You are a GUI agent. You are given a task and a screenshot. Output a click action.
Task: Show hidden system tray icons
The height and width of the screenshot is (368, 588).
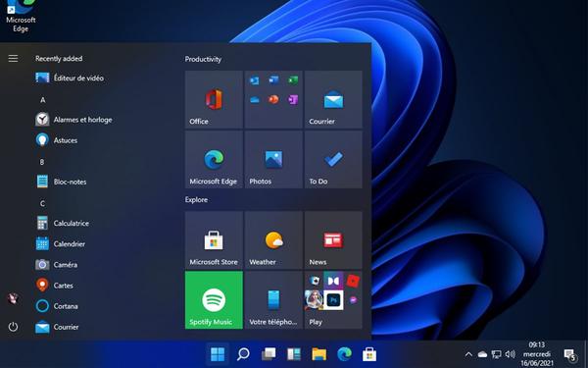click(468, 354)
